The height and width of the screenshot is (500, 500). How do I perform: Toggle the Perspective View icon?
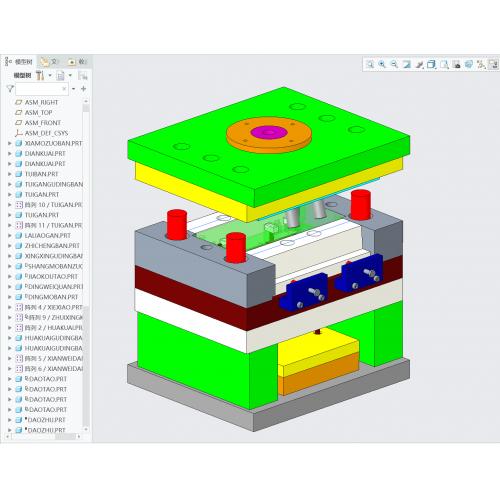[469, 64]
